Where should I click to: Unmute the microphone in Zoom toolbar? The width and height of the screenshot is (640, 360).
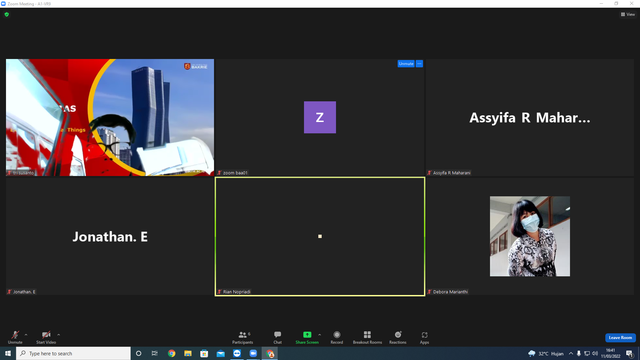(x=15, y=337)
